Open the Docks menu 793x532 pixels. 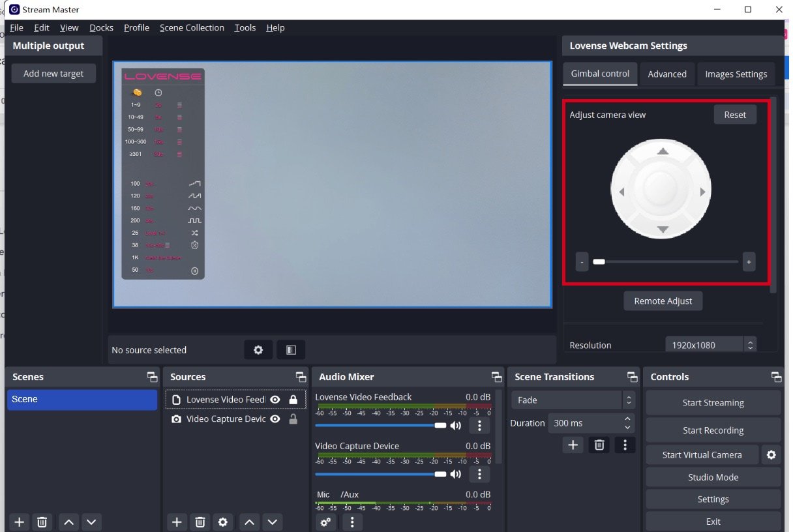101,27
